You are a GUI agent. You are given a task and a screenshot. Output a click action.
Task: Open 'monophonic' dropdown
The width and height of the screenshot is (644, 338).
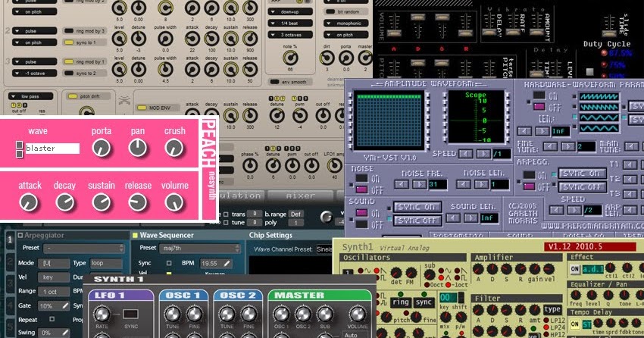[345, 23]
